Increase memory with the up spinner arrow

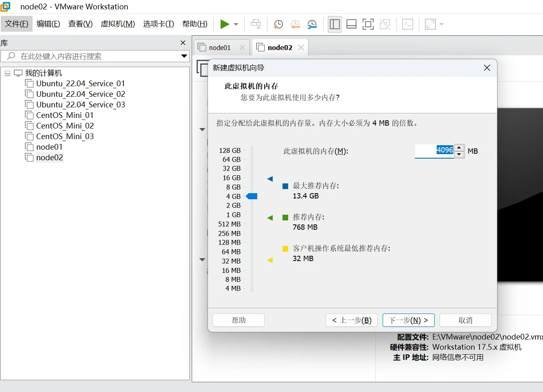coord(459,148)
